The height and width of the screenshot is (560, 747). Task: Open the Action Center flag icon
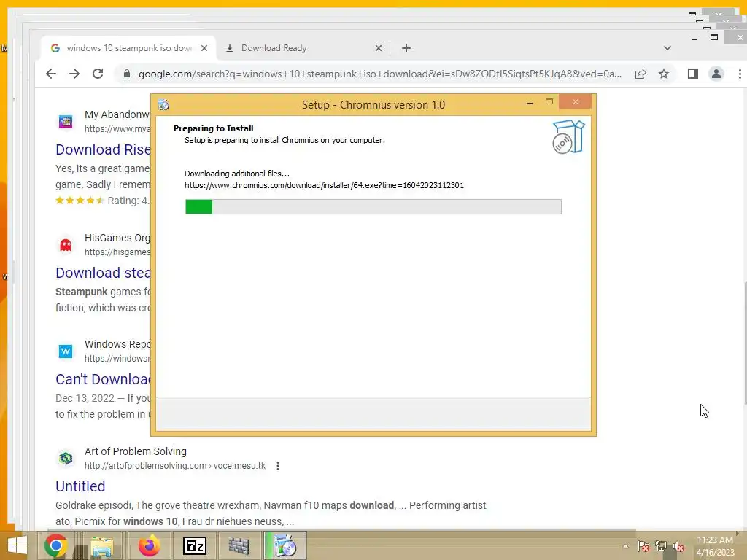point(643,546)
